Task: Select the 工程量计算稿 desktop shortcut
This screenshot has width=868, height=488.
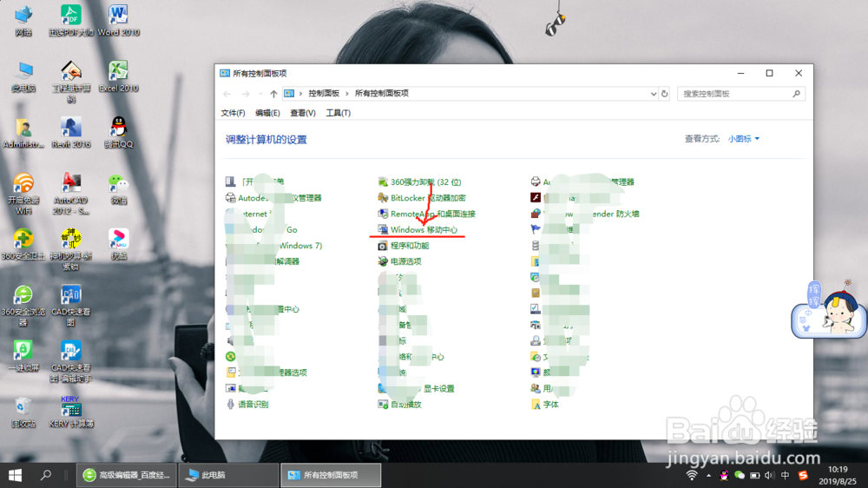Action: 71,82
